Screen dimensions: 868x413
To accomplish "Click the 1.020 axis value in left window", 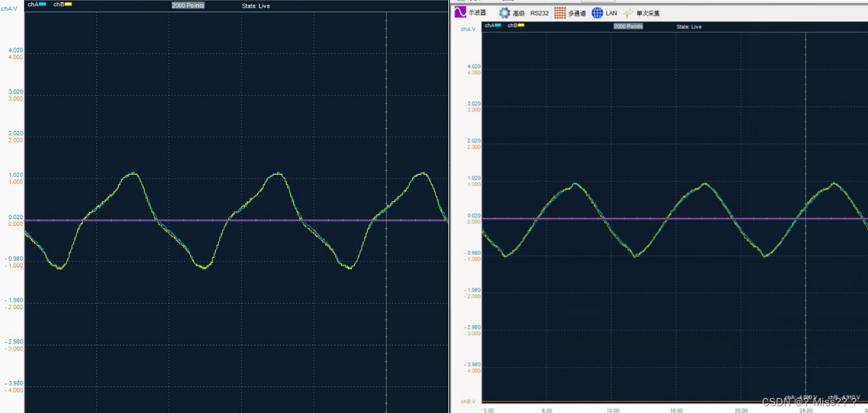I will [16, 175].
